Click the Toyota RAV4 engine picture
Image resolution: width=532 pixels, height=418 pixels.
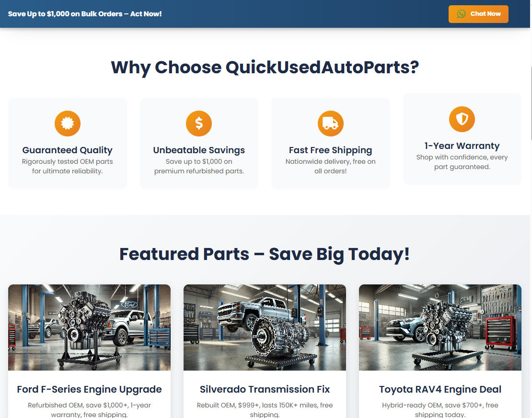point(440,327)
